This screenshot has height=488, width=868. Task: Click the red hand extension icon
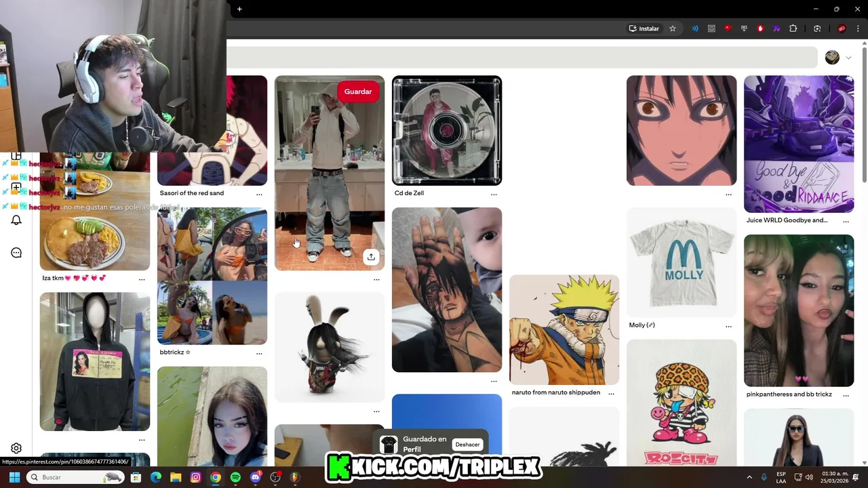(760, 28)
